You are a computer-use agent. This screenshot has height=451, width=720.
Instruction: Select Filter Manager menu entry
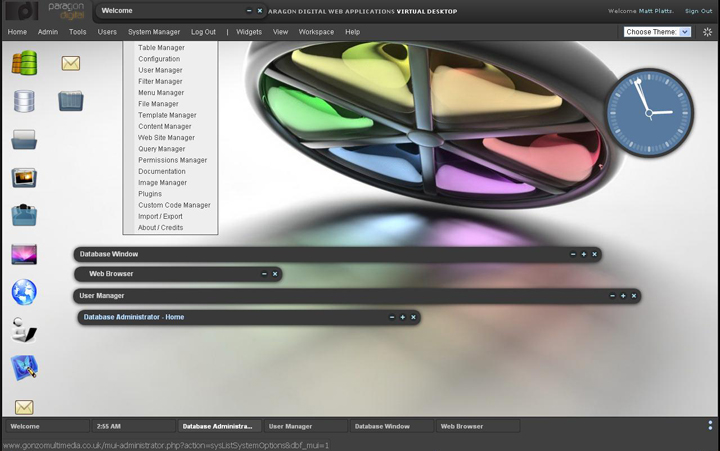pyautogui.click(x=160, y=81)
